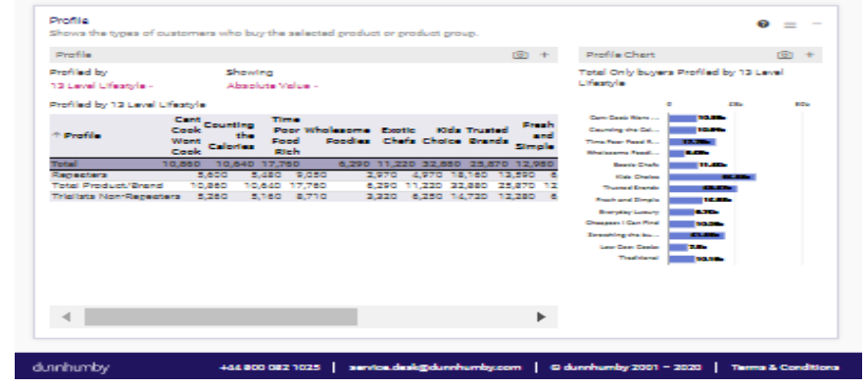Click the Exotic Chefs label in the chart
This screenshot has height=388, width=868.
pyautogui.click(x=636, y=165)
